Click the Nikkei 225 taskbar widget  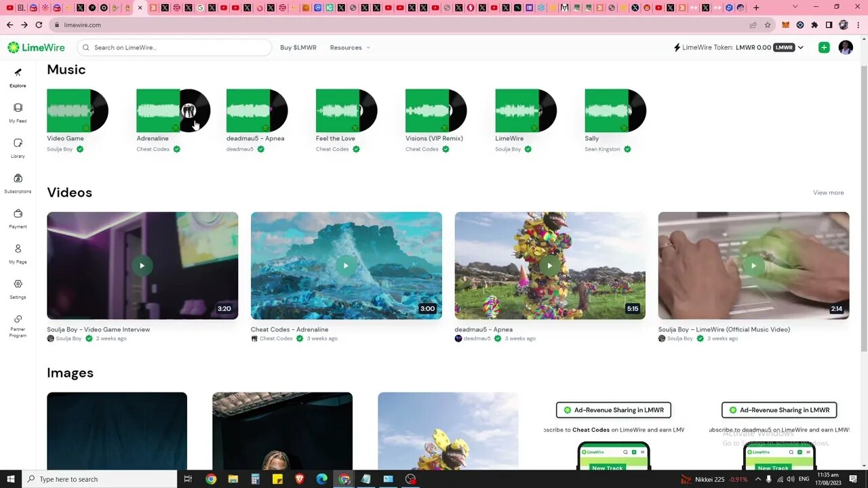coord(715,479)
